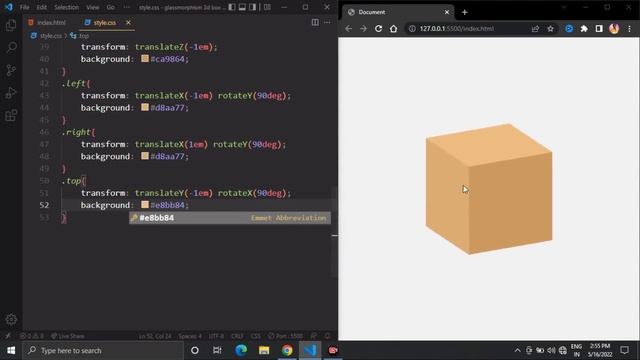Image resolution: width=640 pixels, height=360 pixels.
Task: Open the Selection menu
Action: click(x=66, y=7)
